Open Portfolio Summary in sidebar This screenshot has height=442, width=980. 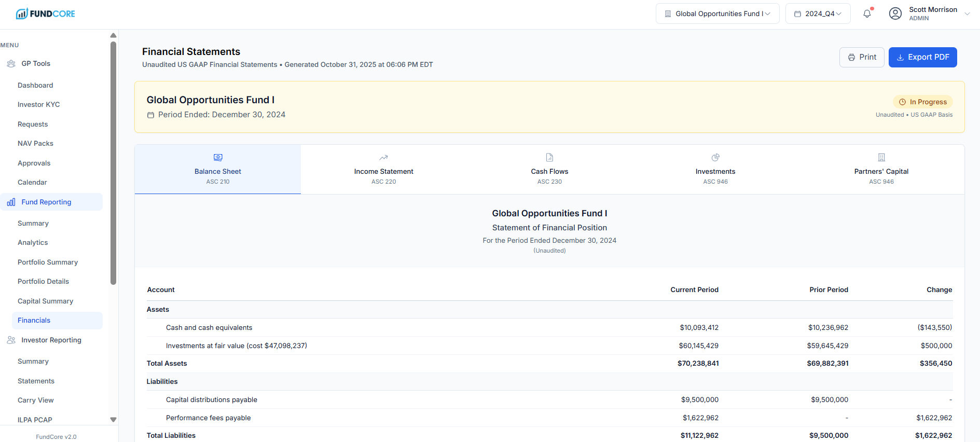[48, 263]
